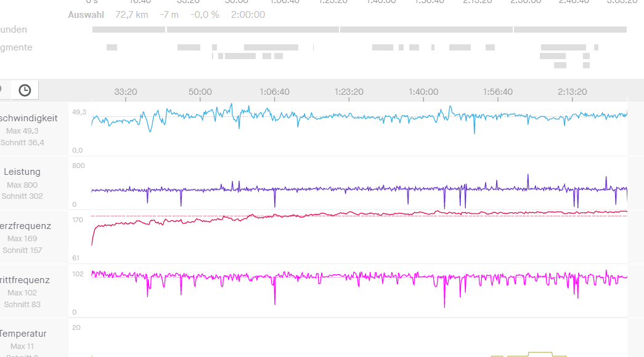Click the 33:20 tick on the time axis
The height and width of the screenshot is (357, 644).
tap(126, 92)
